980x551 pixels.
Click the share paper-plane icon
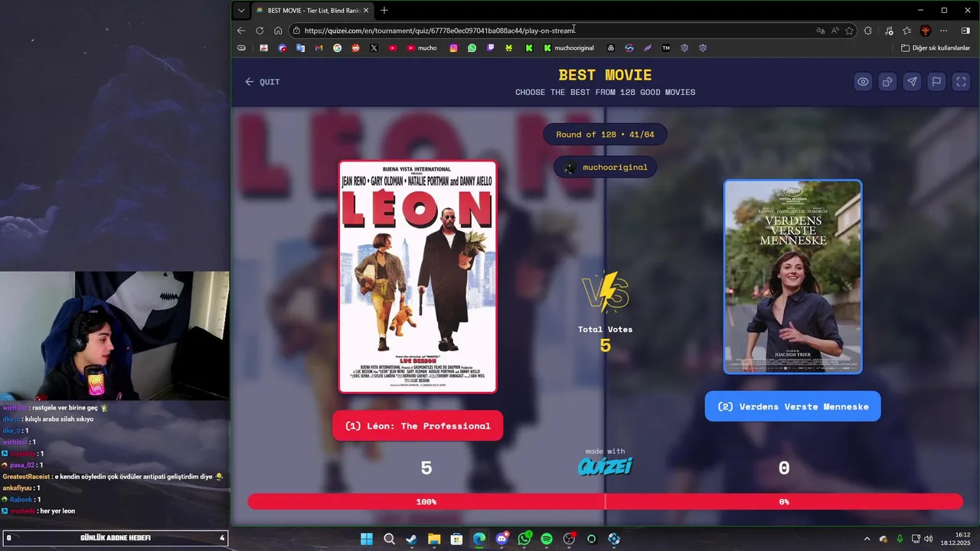[x=912, y=82]
